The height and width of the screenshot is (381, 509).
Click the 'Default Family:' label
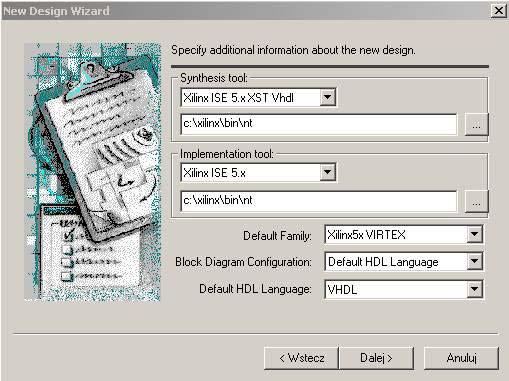[x=277, y=236]
